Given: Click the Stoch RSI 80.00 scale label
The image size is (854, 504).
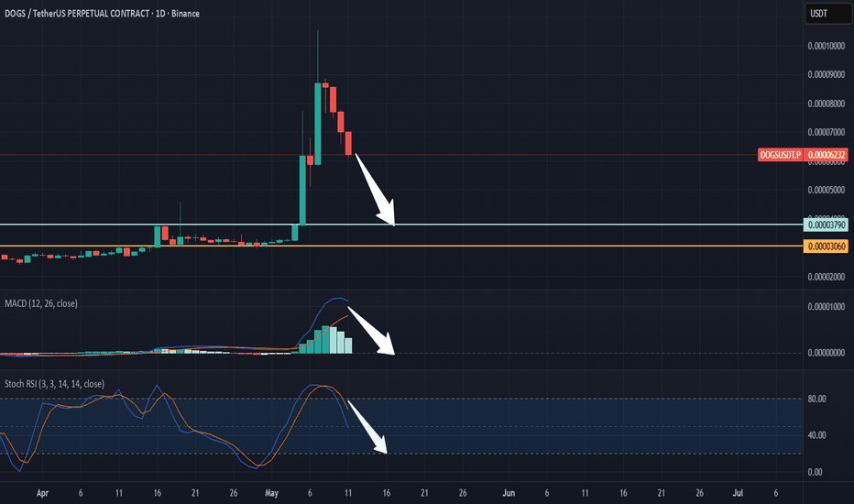Looking at the screenshot, I should [817, 399].
